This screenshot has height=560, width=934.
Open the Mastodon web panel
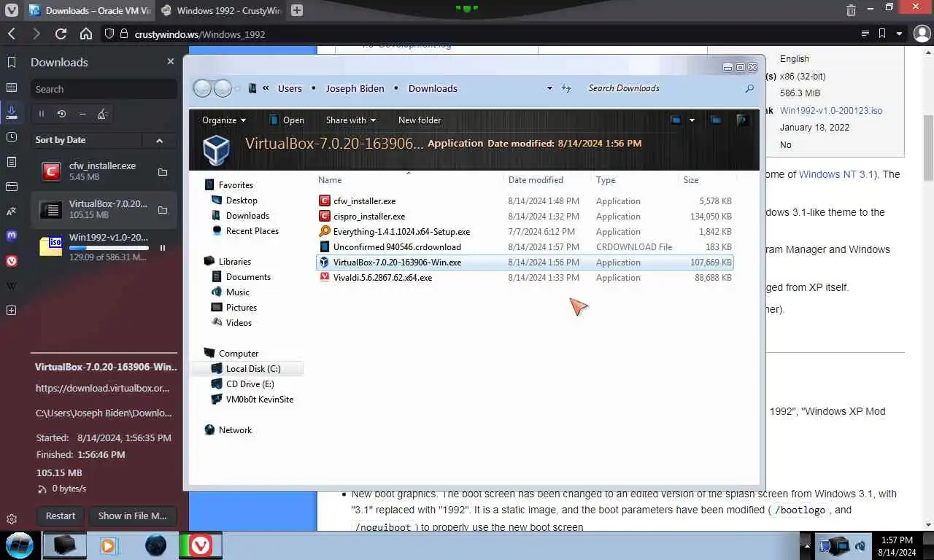pyautogui.click(x=12, y=236)
